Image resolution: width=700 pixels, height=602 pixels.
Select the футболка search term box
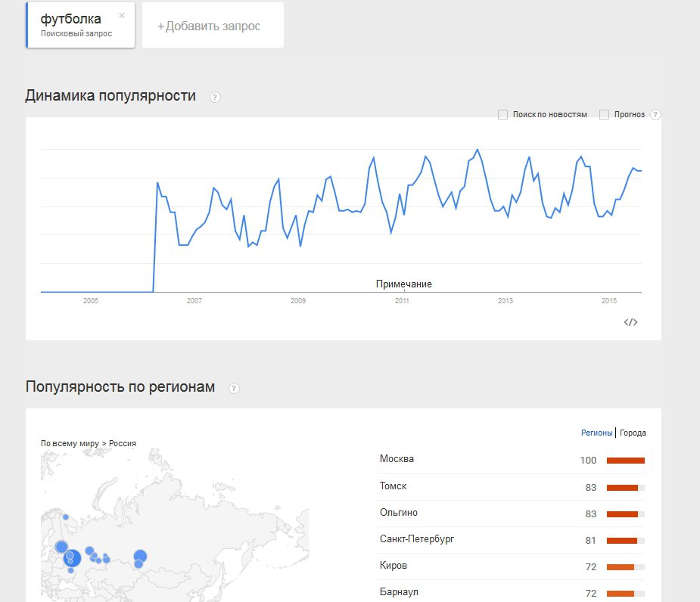[x=76, y=25]
